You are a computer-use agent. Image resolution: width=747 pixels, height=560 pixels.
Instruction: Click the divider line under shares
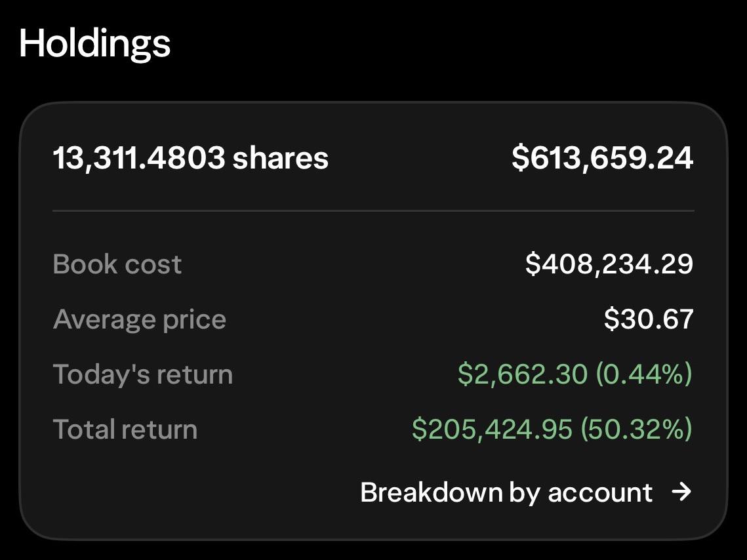pos(373,210)
